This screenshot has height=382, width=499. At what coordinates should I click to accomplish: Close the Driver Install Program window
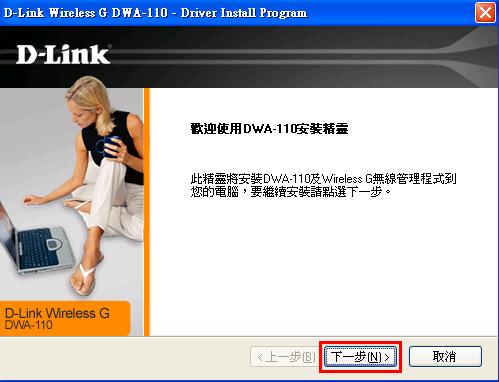tap(485, 13)
